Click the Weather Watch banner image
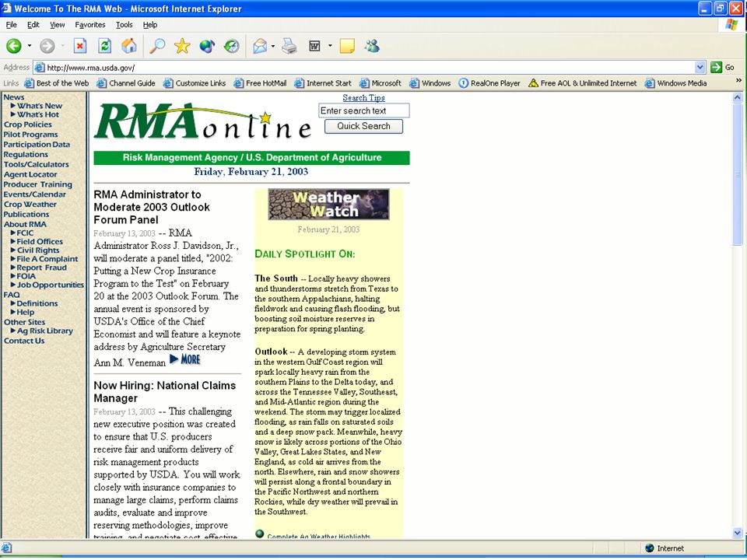Viewport: 747px width, 560px height. pos(328,205)
